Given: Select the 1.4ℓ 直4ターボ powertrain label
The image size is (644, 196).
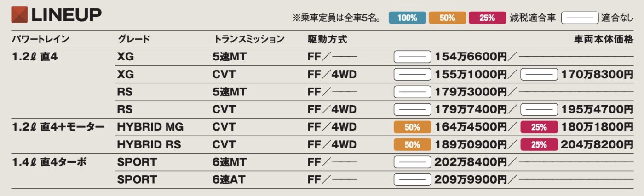Looking at the screenshot, I should 49,162.
